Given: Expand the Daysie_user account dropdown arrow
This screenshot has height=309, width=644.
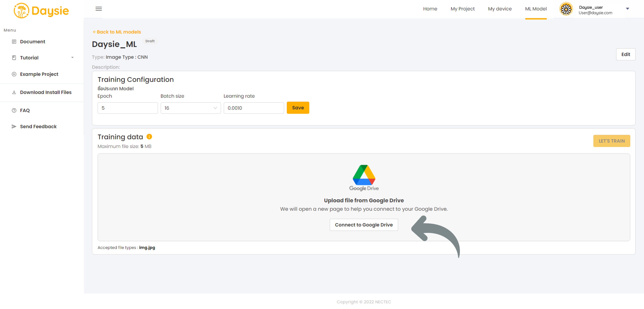Looking at the screenshot, I should [627, 9].
